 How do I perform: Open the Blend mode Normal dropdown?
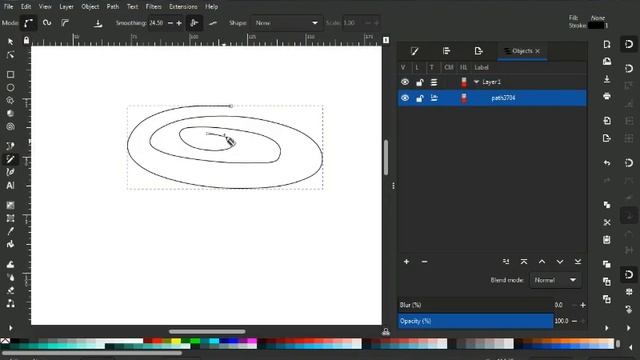point(556,280)
